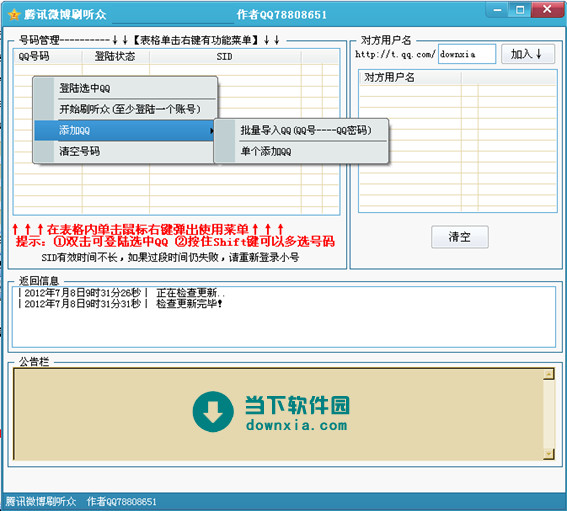Select 清空号码 in context menu
This screenshot has height=511, width=567.
tap(125, 151)
